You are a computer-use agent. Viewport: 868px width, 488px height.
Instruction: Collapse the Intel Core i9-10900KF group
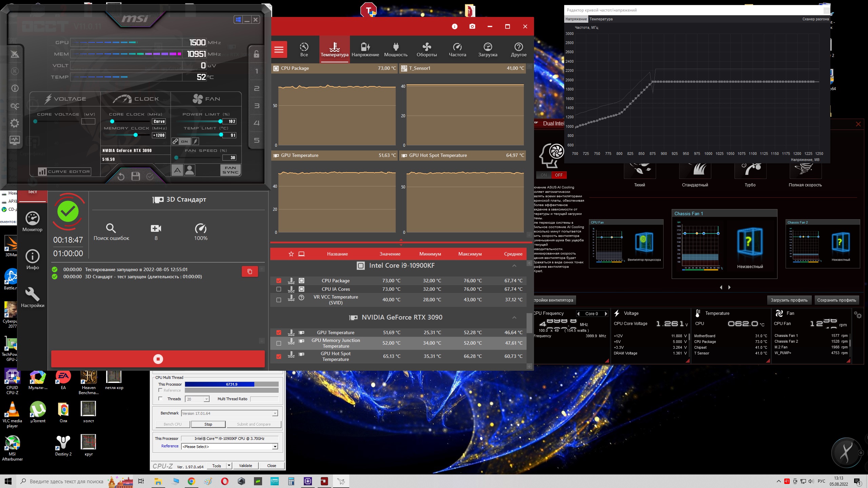514,266
